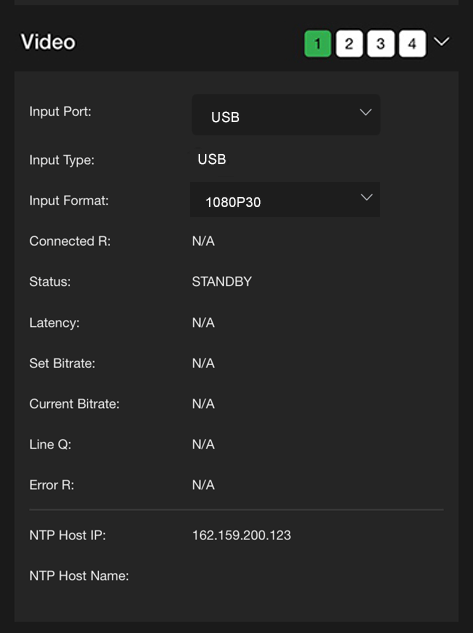Click the Latency N/A value
The height and width of the screenshot is (633, 473).
pos(203,323)
